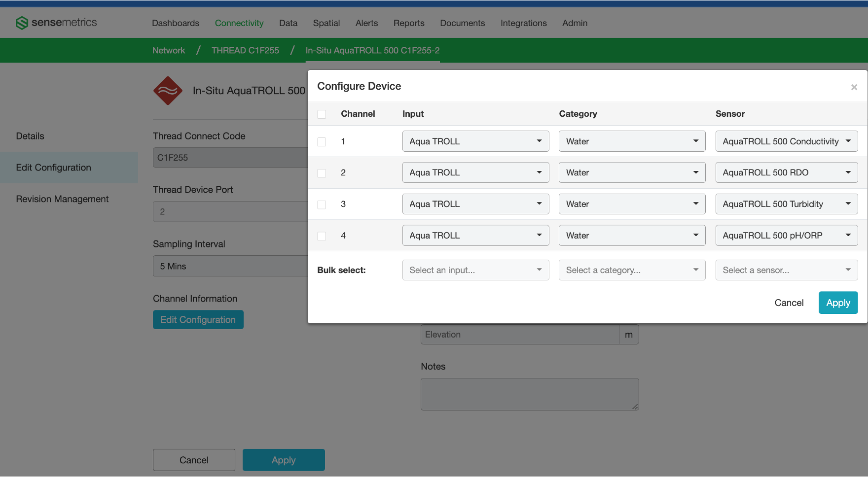
Task: Check the channel 2 checkbox
Action: [x=322, y=173]
